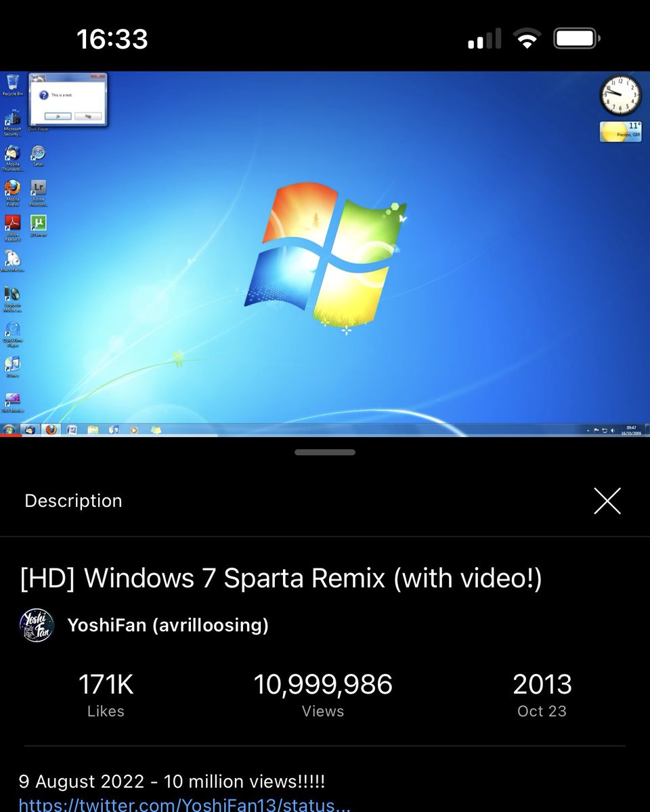Click the DivX Movies desktop shortcut
The width and height of the screenshot is (650, 812).
click(12, 402)
